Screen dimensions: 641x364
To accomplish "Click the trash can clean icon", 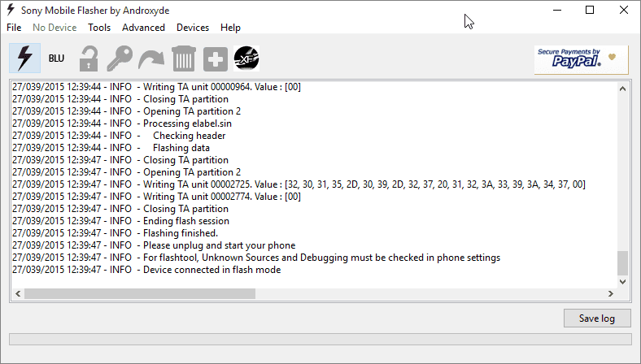I will pyautogui.click(x=184, y=58).
